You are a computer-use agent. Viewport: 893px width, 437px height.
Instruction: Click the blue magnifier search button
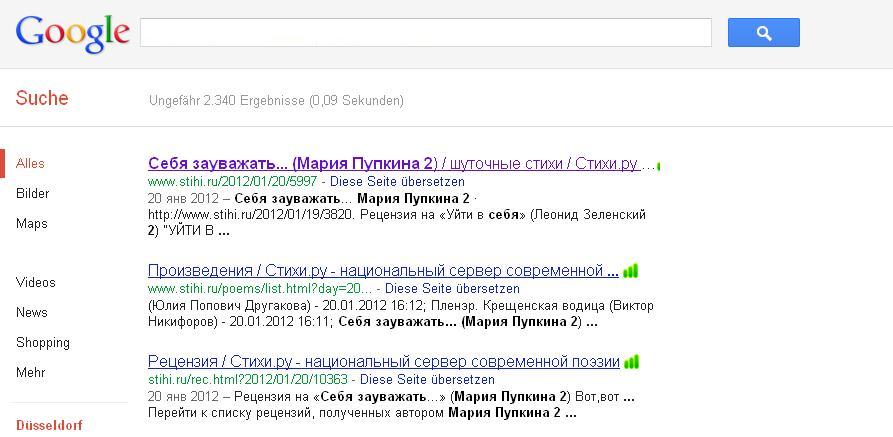[x=763, y=33]
